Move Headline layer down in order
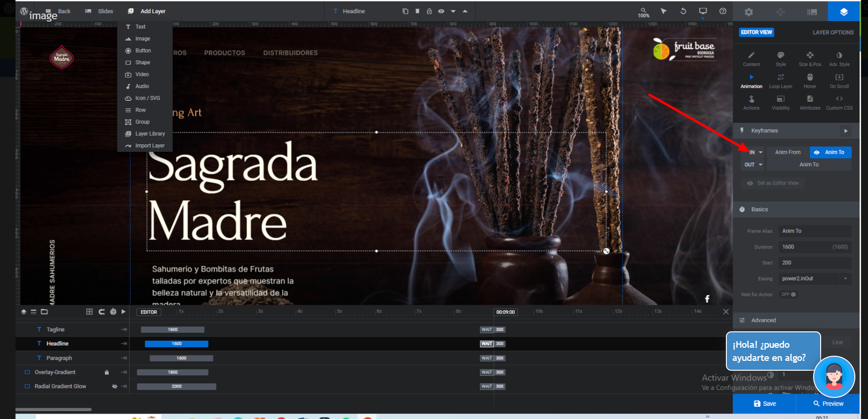Image resolution: width=868 pixels, height=419 pixels. [x=453, y=11]
